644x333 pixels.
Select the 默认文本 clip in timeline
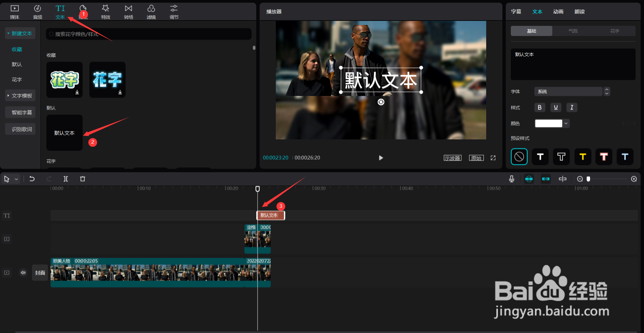271,215
